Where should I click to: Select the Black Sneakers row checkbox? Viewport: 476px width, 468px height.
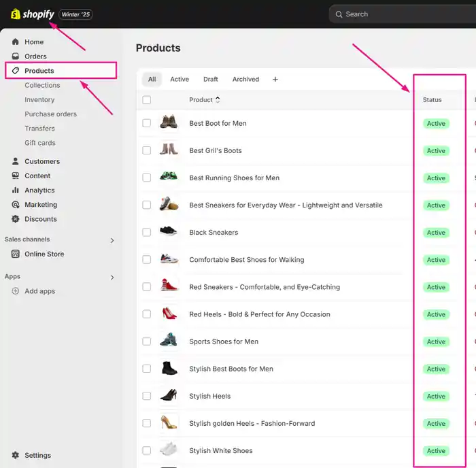click(x=147, y=233)
